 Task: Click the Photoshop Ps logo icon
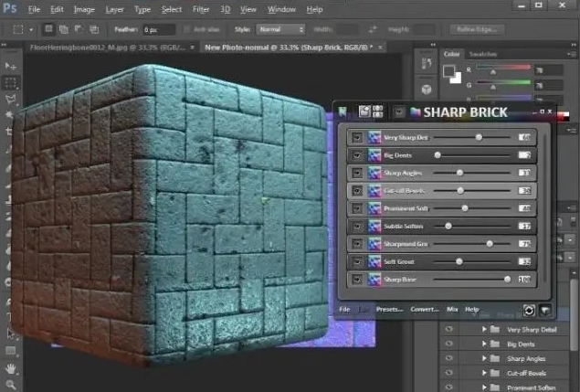pyautogui.click(x=10, y=10)
